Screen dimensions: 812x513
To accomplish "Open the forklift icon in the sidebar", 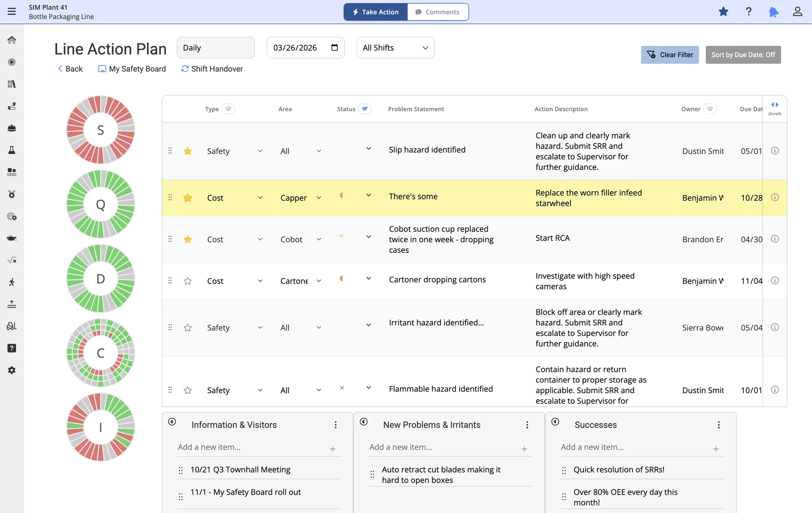I will [x=12, y=326].
